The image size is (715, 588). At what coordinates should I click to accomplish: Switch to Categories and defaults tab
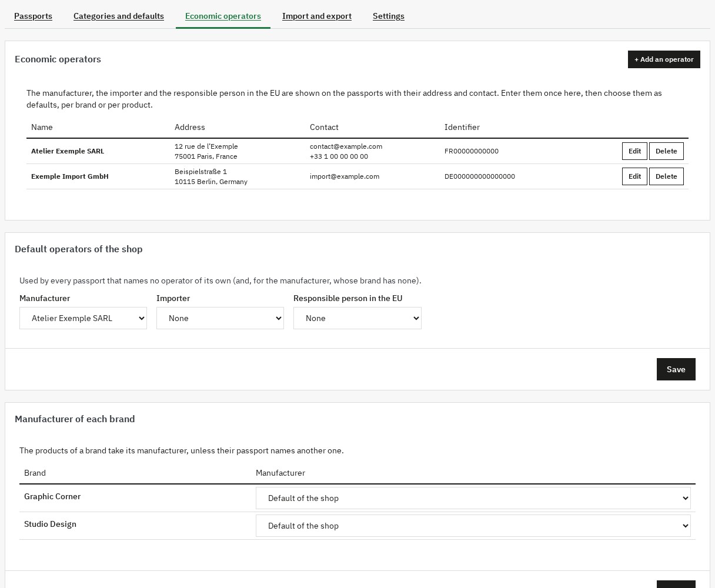click(119, 16)
